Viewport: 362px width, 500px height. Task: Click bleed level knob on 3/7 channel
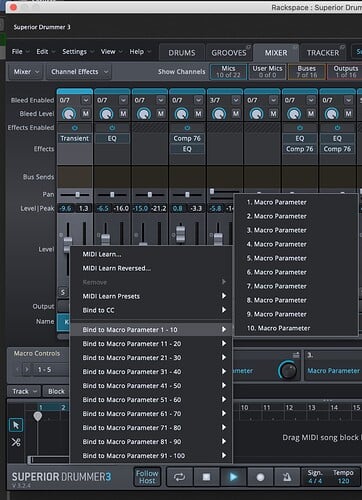tap(219, 114)
